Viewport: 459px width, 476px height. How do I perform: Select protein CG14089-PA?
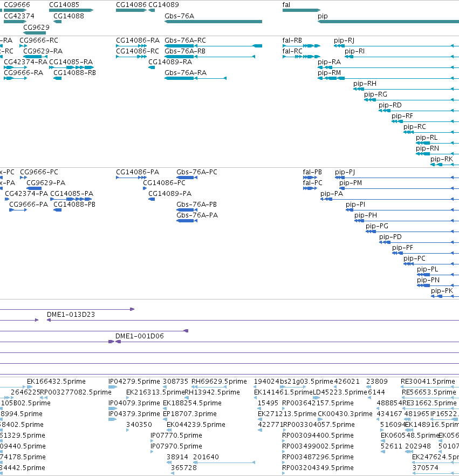169,194
